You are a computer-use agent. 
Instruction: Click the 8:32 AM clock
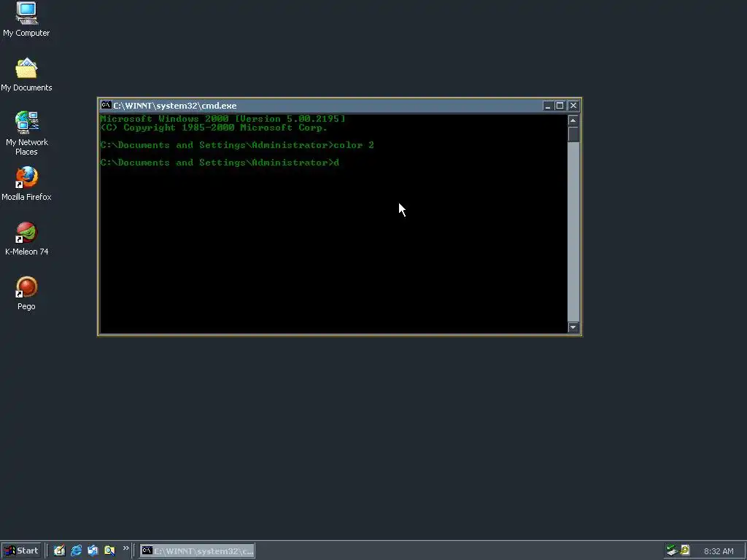tap(719, 551)
